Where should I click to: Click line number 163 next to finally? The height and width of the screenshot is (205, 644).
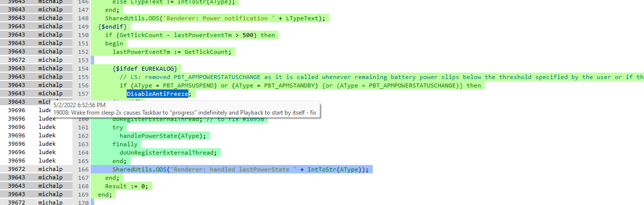83,144
